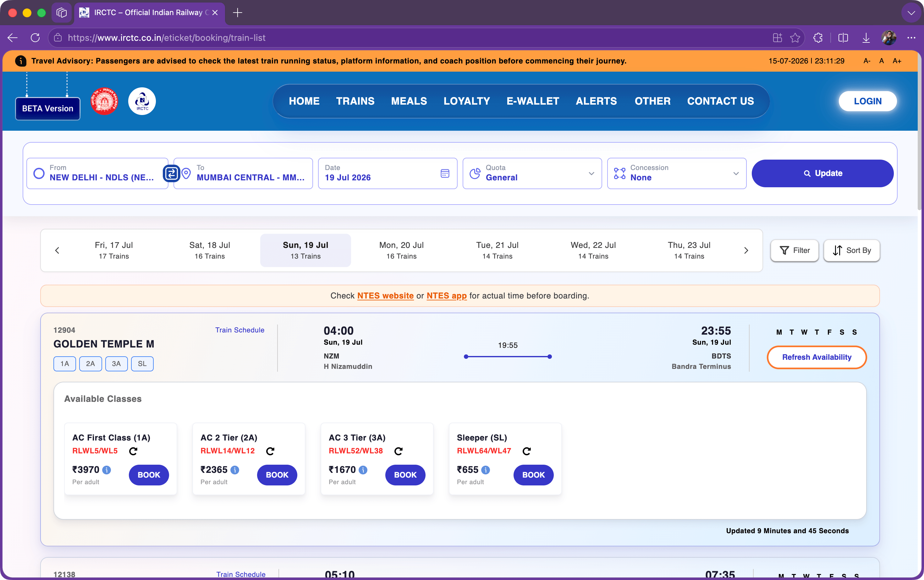Select the Wed, 22 Jul date tab
This screenshot has width=924, height=580.
coord(593,250)
